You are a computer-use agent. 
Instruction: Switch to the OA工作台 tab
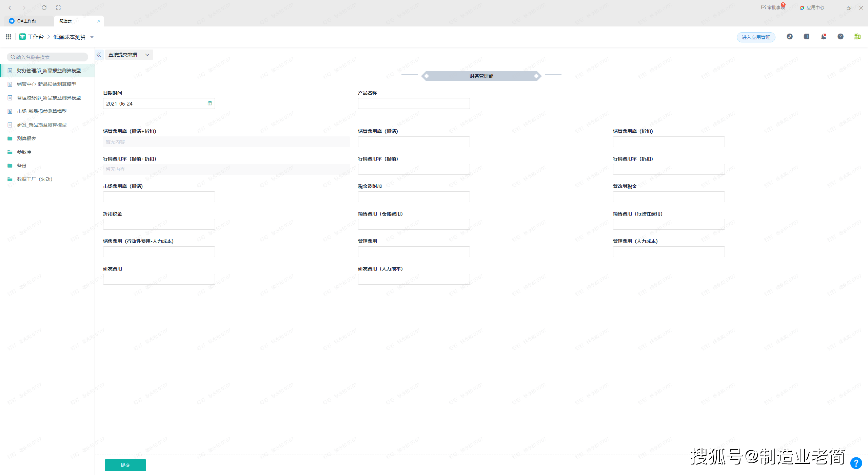click(26, 21)
